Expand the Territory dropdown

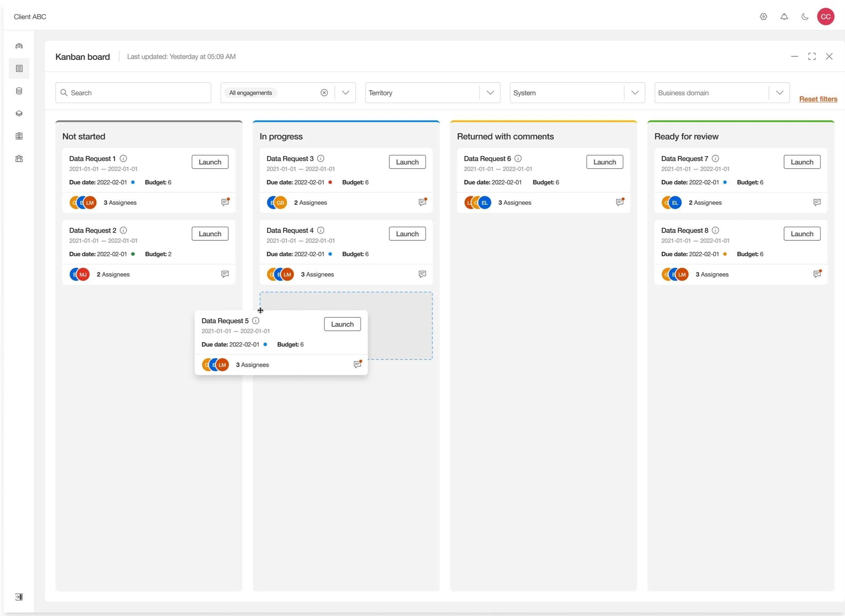click(490, 93)
